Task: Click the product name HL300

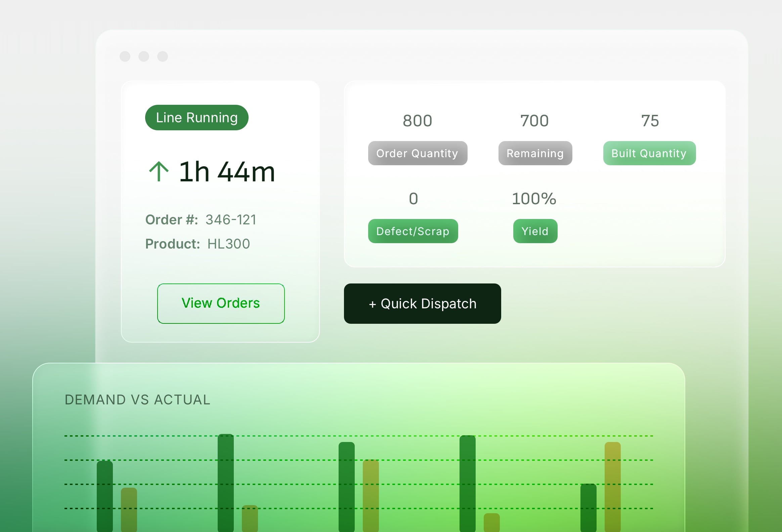Action: pyautogui.click(x=228, y=244)
